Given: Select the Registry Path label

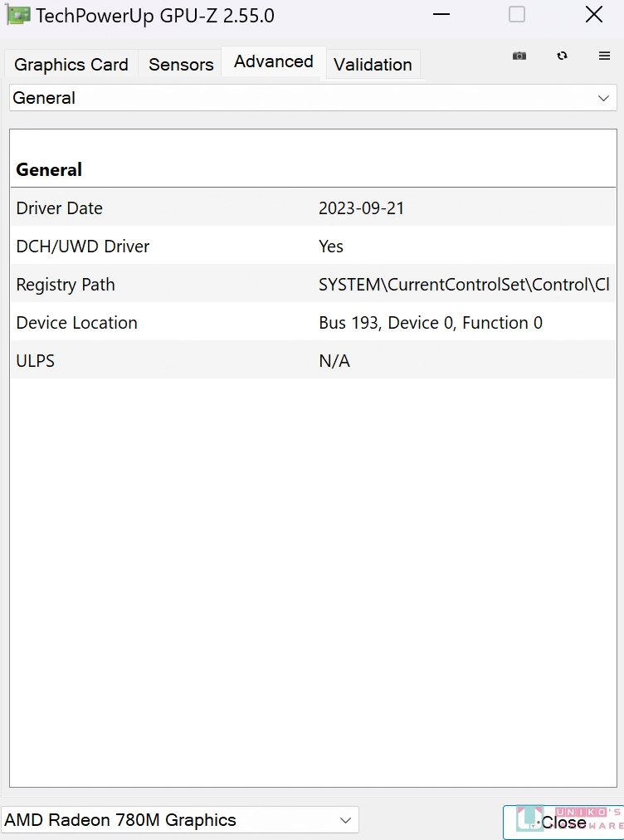Looking at the screenshot, I should point(66,285).
